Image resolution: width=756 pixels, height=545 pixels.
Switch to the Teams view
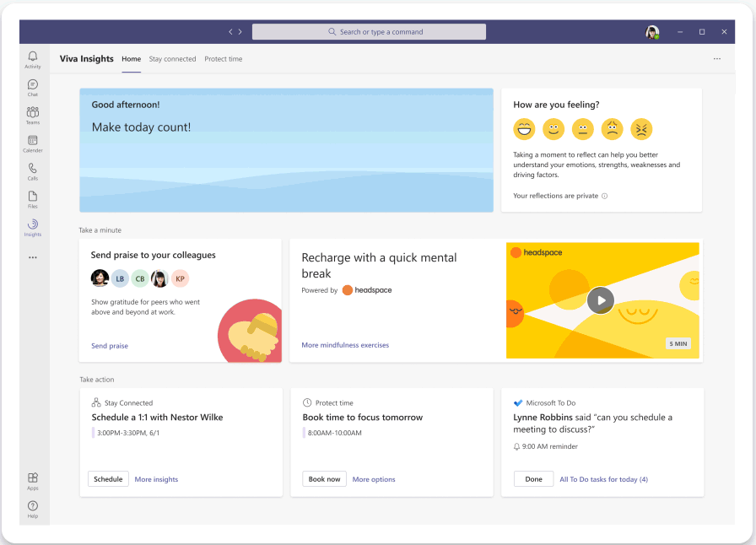pos(32,116)
